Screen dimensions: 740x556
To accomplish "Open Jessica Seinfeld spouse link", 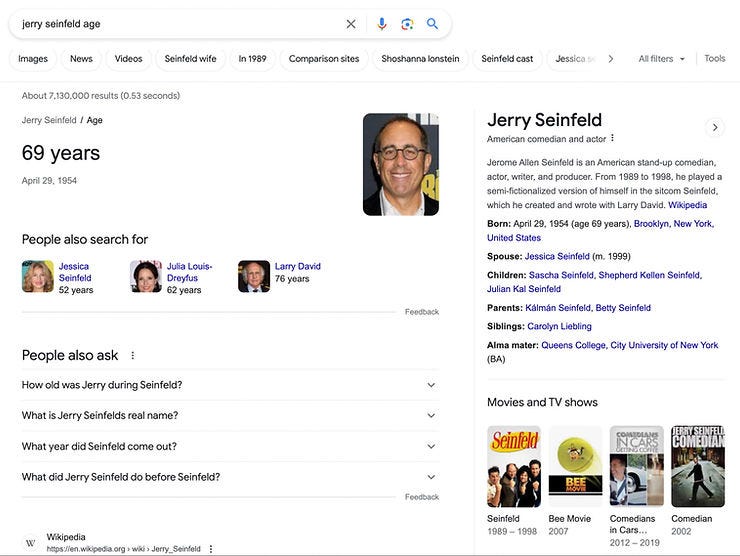I will (x=557, y=256).
